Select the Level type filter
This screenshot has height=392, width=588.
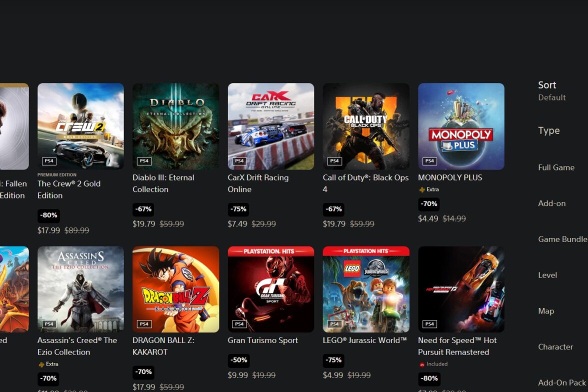[x=547, y=275]
